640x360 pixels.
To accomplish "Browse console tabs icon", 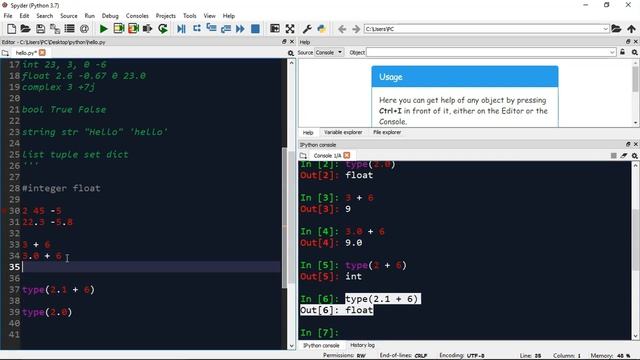I will tap(303, 156).
